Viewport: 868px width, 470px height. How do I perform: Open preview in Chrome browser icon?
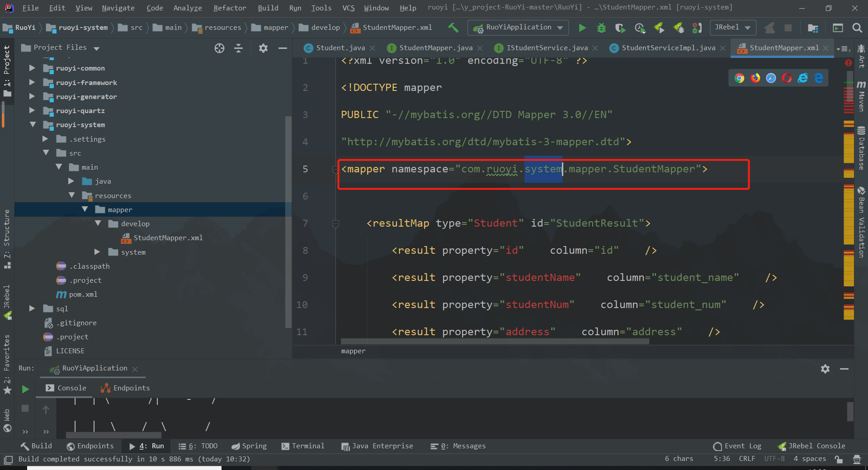(x=740, y=78)
